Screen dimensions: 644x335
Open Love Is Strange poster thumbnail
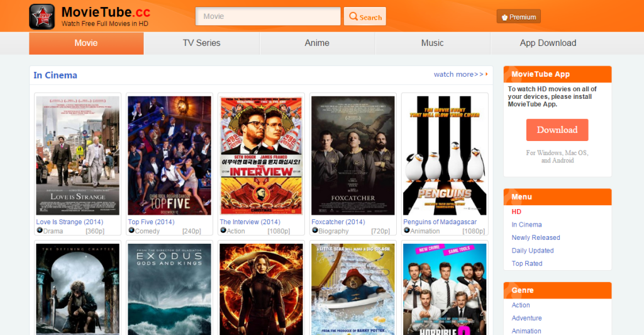click(77, 156)
